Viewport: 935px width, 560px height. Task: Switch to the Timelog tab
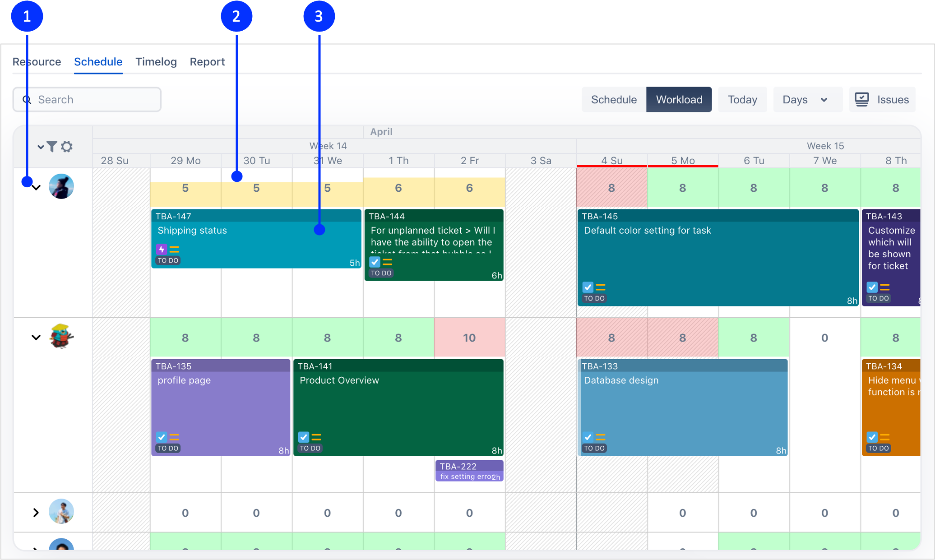[x=156, y=62]
